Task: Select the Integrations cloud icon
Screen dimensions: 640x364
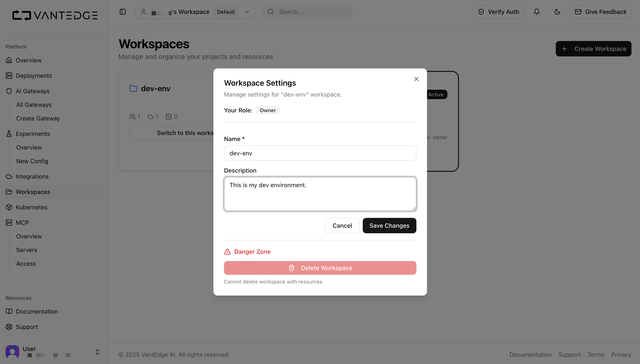Action: coord(9,176)
